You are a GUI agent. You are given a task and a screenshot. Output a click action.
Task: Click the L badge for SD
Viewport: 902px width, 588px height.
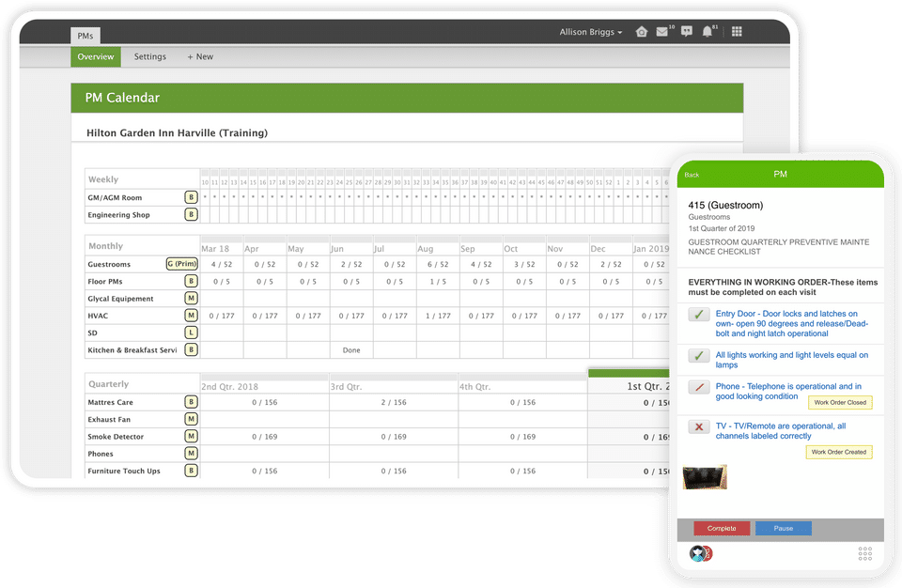191,333
